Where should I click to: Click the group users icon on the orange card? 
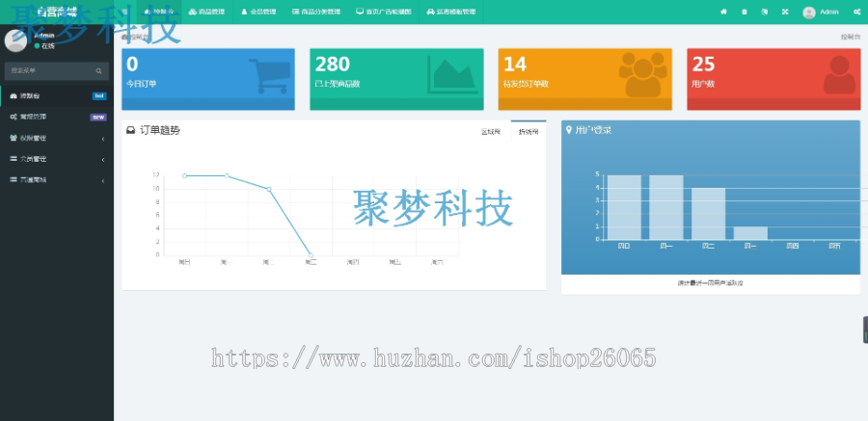(x=642, y=75)
